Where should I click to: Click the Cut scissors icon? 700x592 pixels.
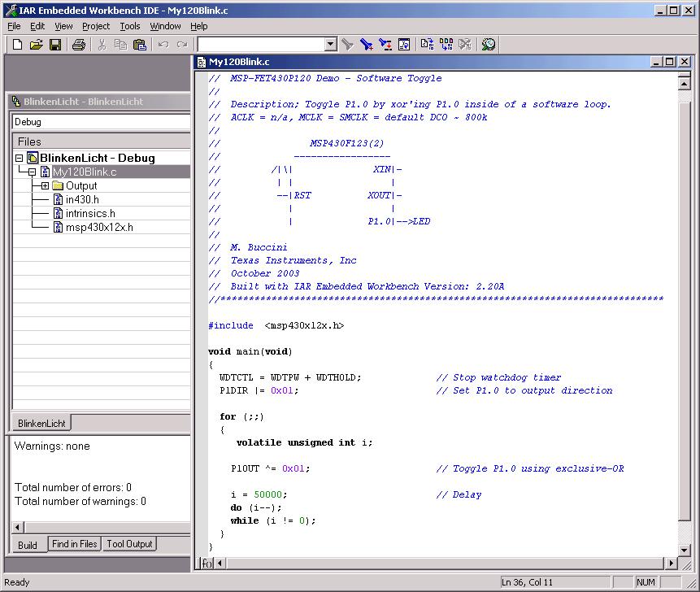[102, 44]
